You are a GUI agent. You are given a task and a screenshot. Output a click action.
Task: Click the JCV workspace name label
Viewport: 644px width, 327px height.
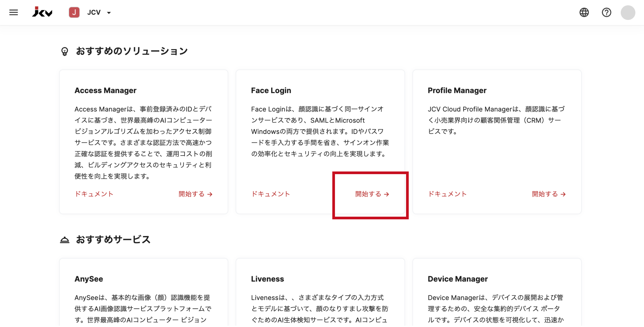click(x=94, y=13)
